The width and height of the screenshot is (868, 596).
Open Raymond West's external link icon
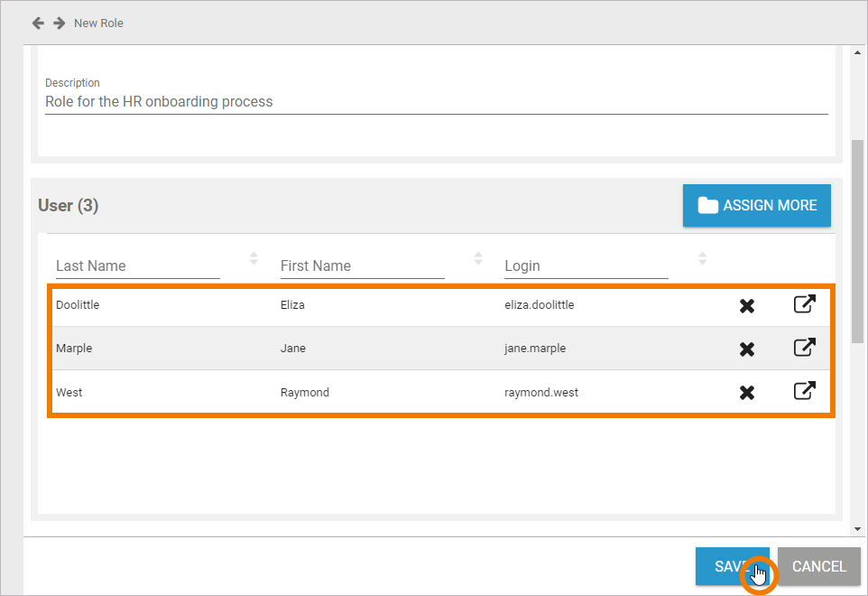tap(804, 391)
